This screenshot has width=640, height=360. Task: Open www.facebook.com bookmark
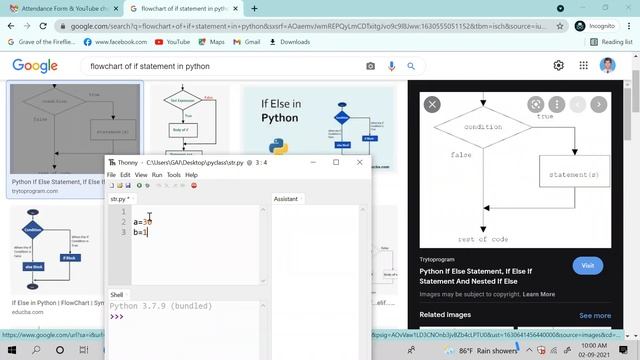116,42
